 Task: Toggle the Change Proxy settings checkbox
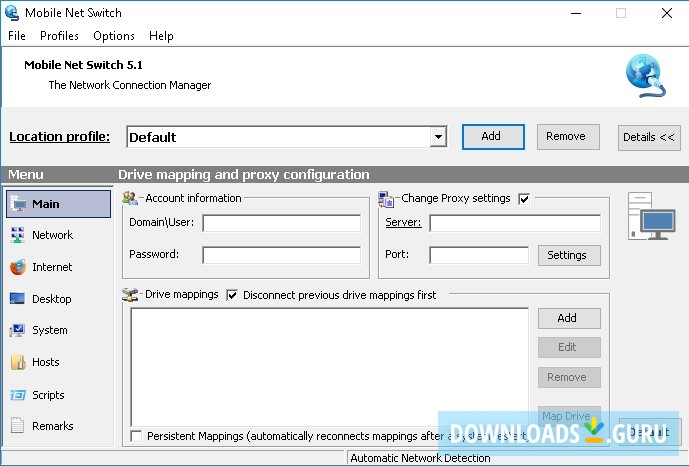coord(524,199)
